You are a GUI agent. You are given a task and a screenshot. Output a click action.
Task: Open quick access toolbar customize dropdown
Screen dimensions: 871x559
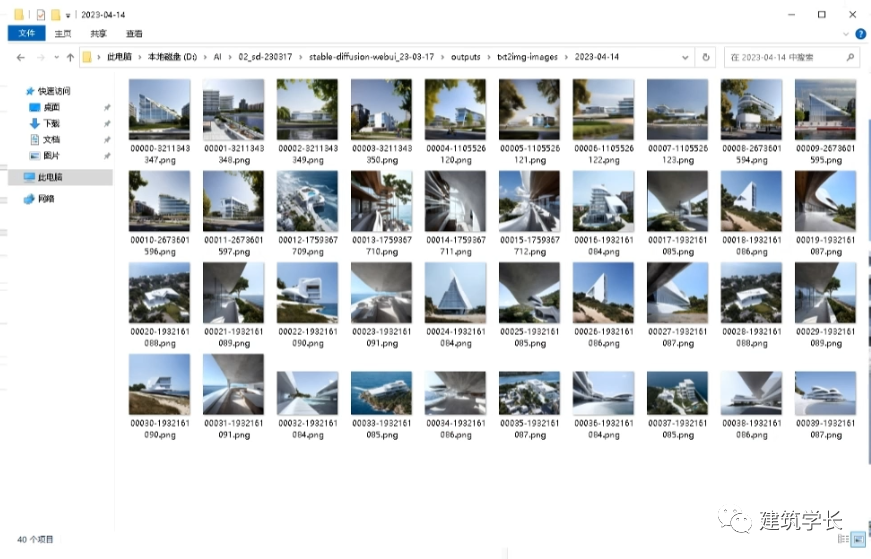click(x=68, y=15)
